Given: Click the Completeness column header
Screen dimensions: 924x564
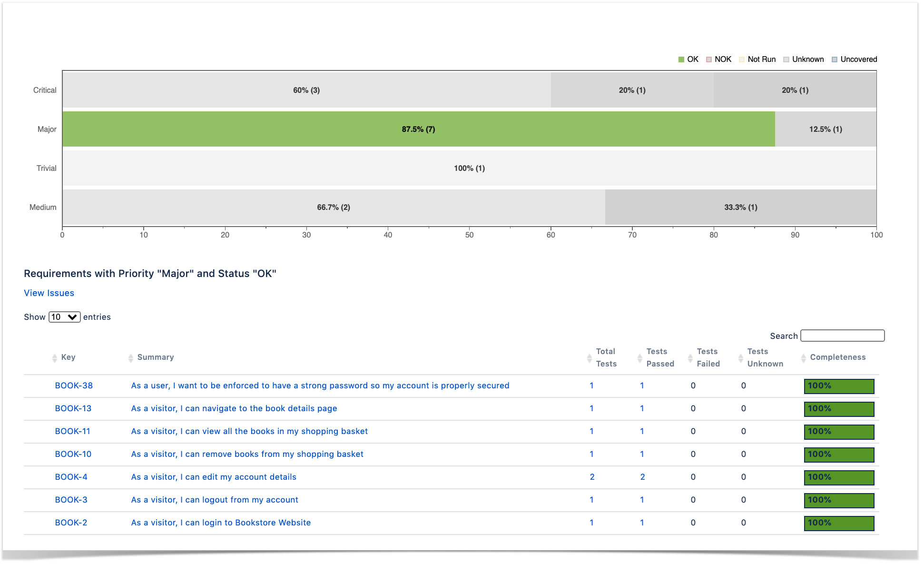Looking at the screenshot, I should 837,357.
